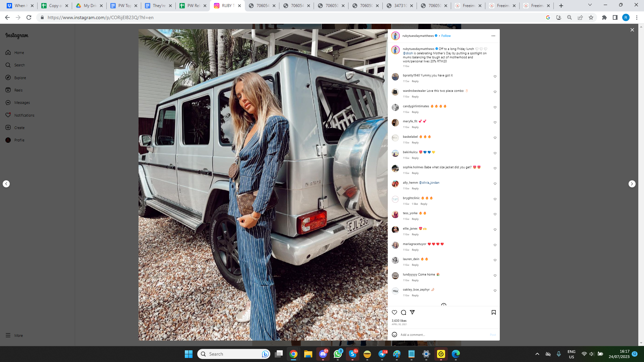Like bpratty1940's comment
This screenshot has width=644, height=362.
495,76
